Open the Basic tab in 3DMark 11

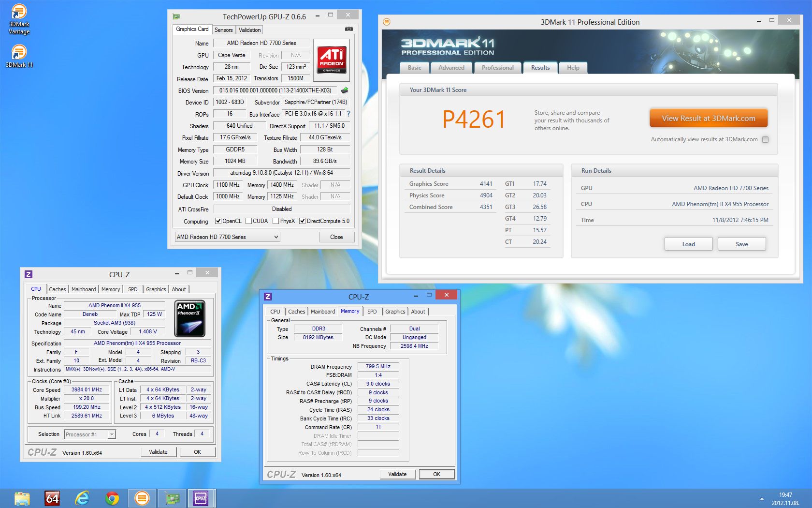[414, 68]
